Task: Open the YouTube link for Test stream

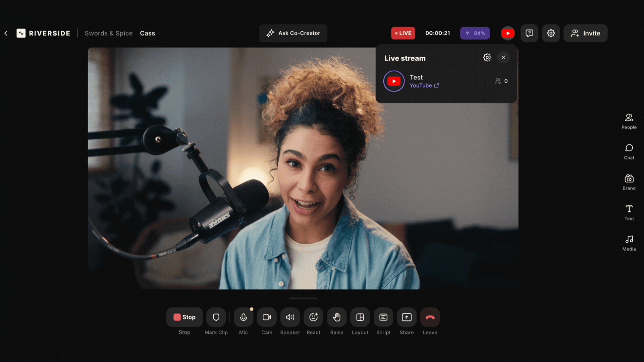Action: pyautogui.click(x=424, y=86)
